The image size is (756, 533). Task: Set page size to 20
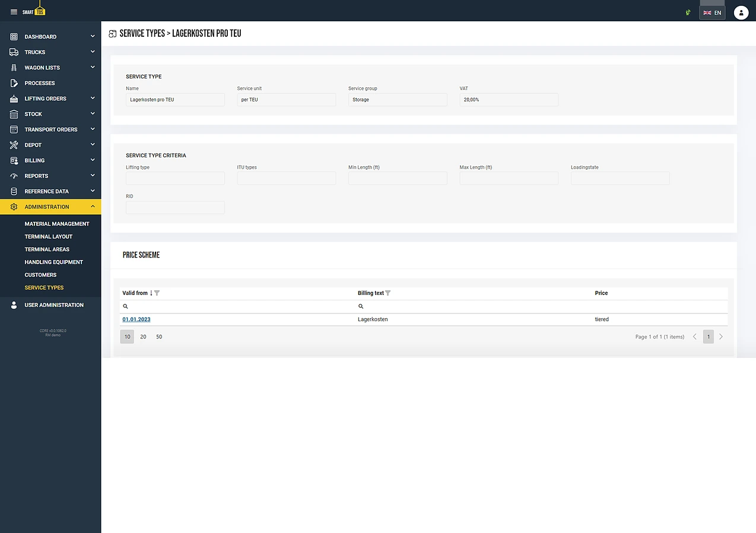coord(143,337)
